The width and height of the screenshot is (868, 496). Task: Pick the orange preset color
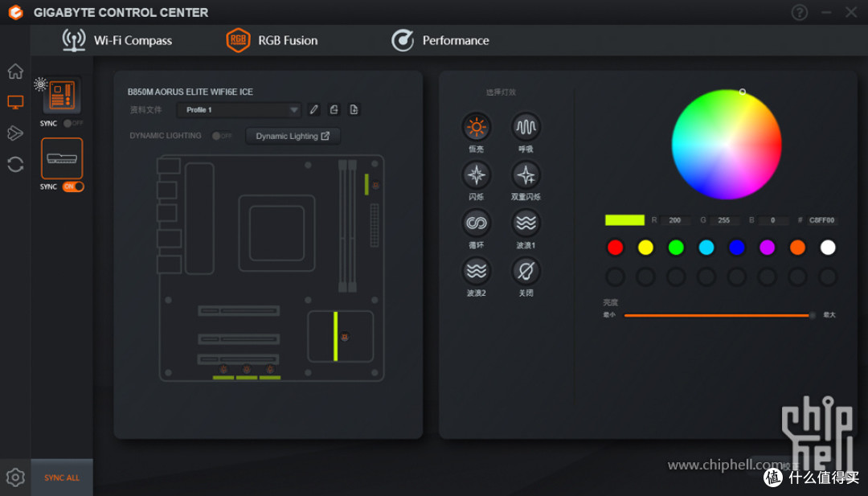coord(798,248)
